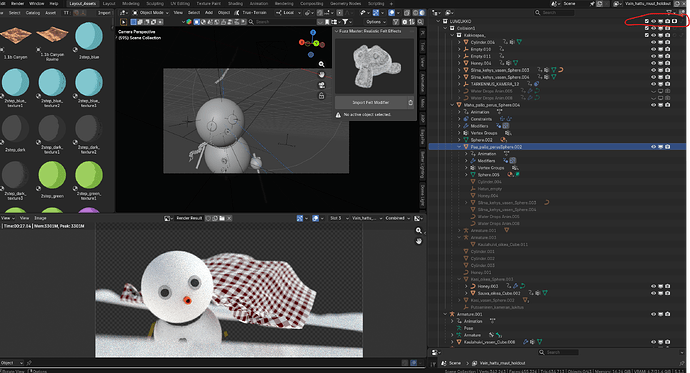
Task: Hide the selected Paa_pallo Sphere.002 object
Action: click(x=653, y=147)
